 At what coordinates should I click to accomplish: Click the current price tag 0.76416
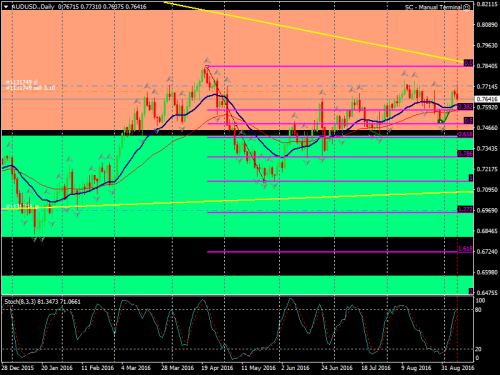tap(487, 99)
